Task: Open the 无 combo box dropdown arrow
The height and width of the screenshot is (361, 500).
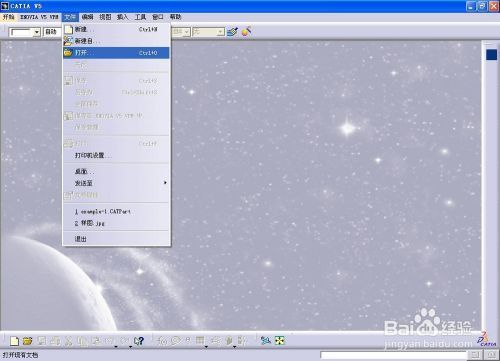Action: click(x=220, y=32)
